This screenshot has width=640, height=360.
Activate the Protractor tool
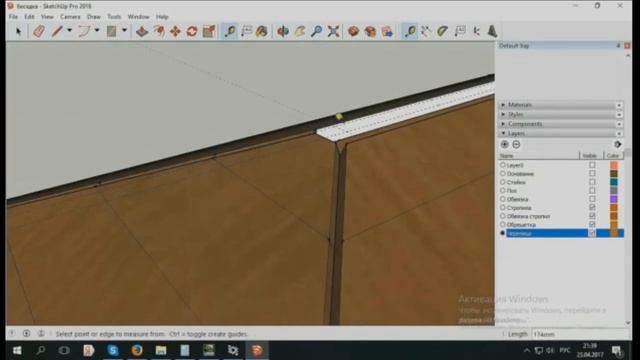click(443, 31)
